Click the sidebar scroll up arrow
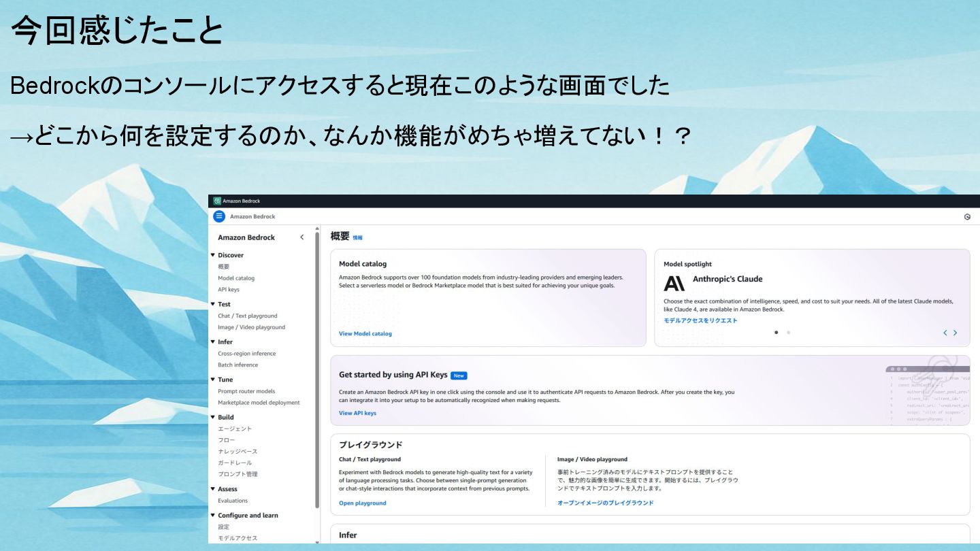The width and height of the screenshot is (980, 551). (x=317, y=229)
